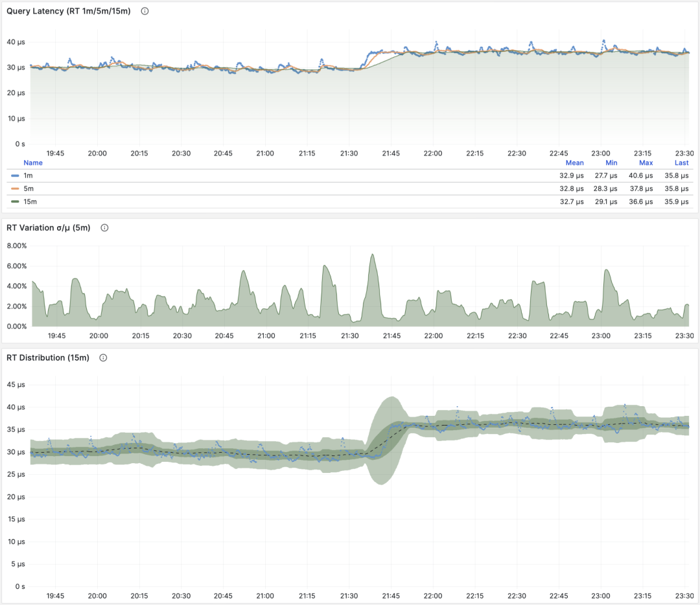Click the info icon next to RT Variation
The image size is (700, 605).
104,227
